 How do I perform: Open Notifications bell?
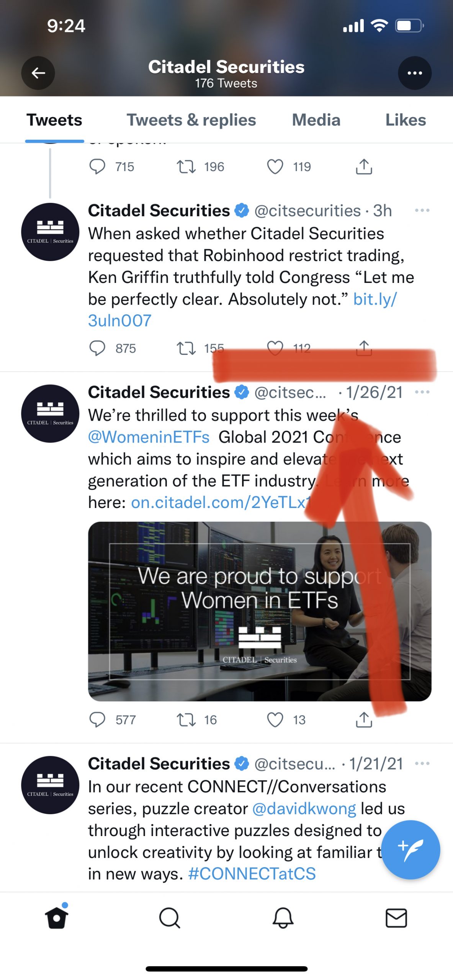(x=283, y=918)
